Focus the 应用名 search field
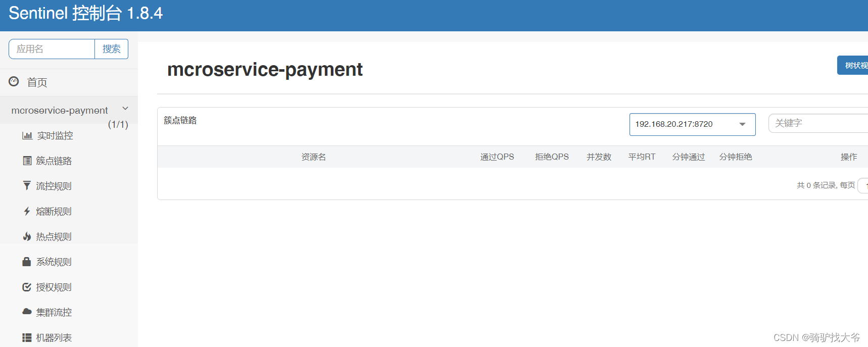 pos(52,49)
